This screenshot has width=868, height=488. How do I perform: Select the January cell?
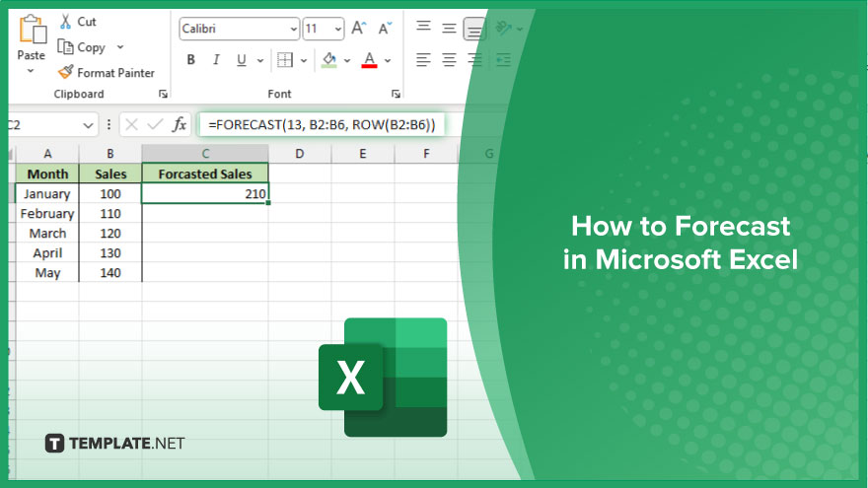[x=47, y=193]
